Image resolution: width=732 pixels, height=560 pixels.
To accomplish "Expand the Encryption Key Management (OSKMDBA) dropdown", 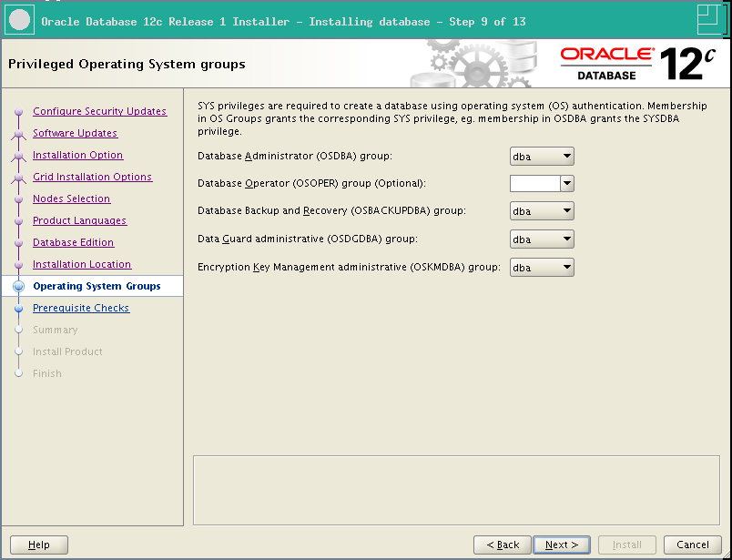I will point(565,267).
